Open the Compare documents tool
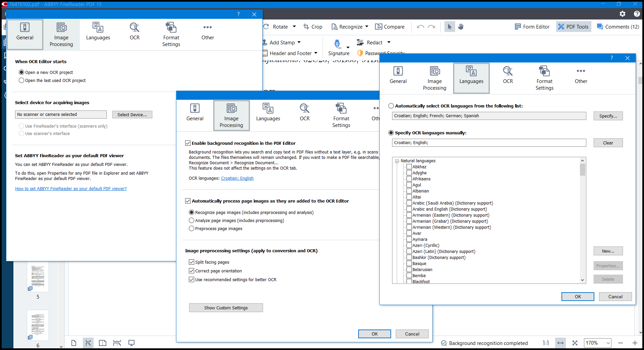The image size is (644, 350). pos(389,27)
